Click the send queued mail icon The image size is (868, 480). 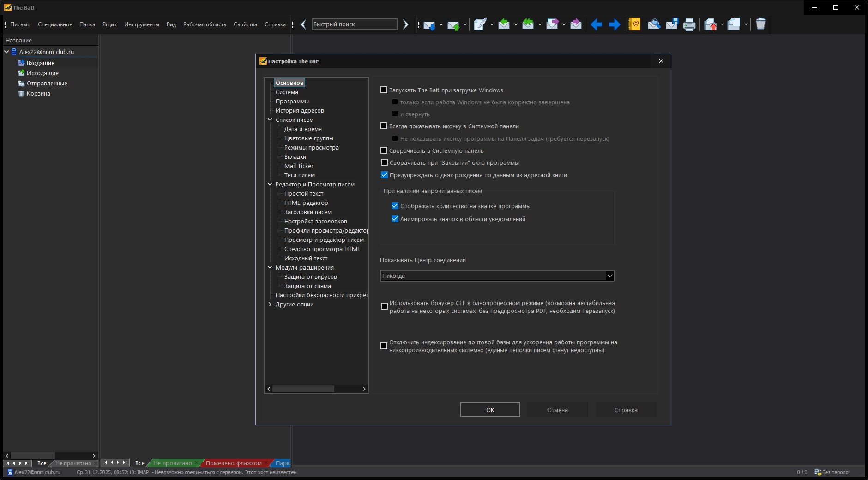pos(453,25)
